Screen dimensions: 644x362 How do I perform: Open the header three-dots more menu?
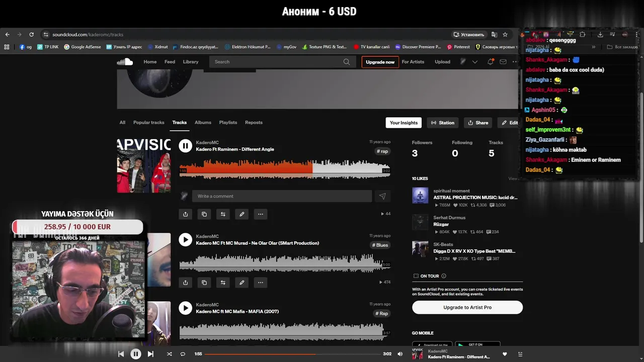coord(515,62)
